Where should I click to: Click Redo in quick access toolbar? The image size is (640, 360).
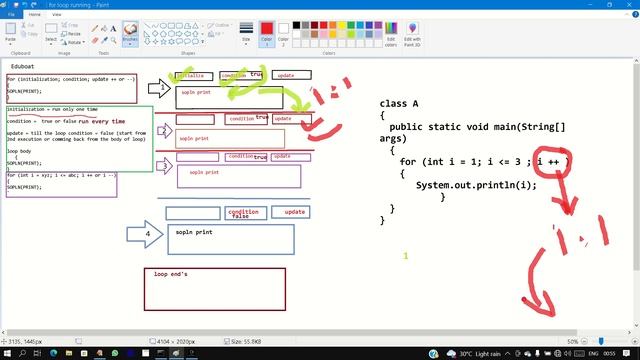pos(33,5)
